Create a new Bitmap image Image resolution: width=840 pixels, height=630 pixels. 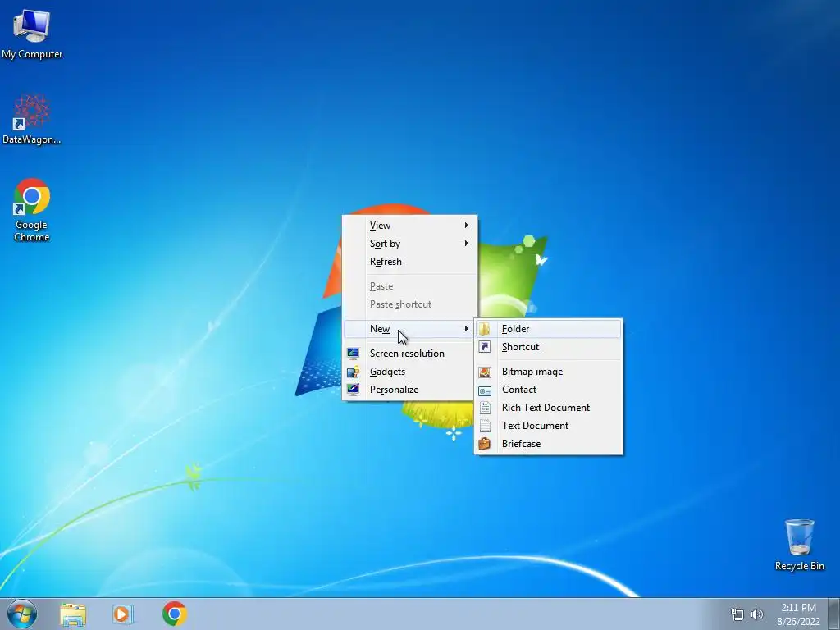click(549, 372)
